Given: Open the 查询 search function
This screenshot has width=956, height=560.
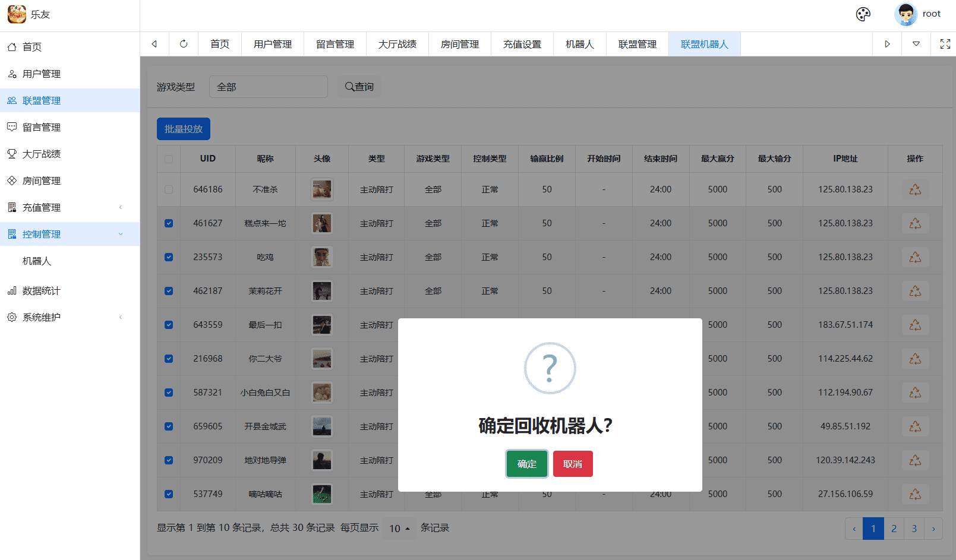Looking at the screenshot, I should pyautogui.click(x=359, y=86).
